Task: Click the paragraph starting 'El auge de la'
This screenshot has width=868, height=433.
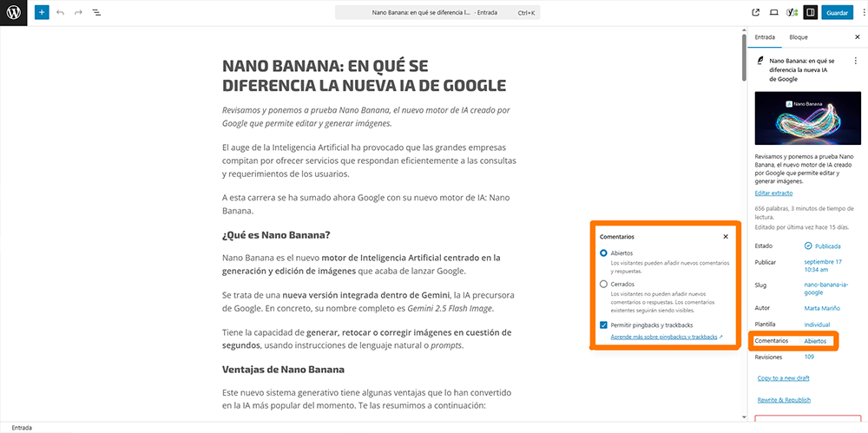Action: point(369,161)
